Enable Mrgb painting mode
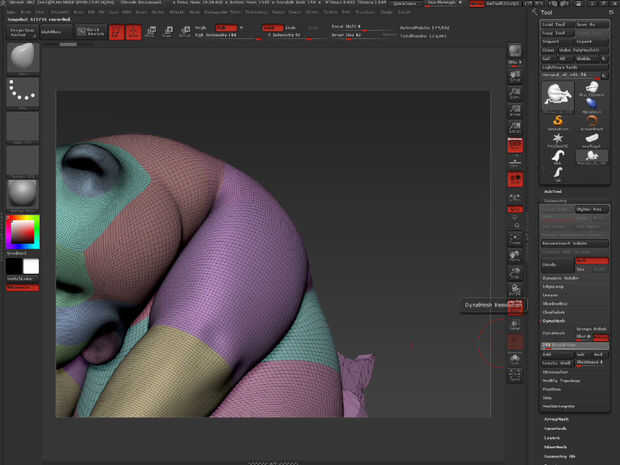 (x=200, y=28)
